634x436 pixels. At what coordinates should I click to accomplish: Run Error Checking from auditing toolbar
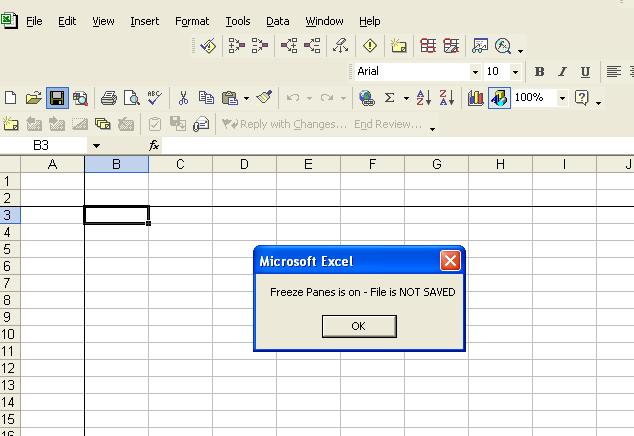pos(208,46)
